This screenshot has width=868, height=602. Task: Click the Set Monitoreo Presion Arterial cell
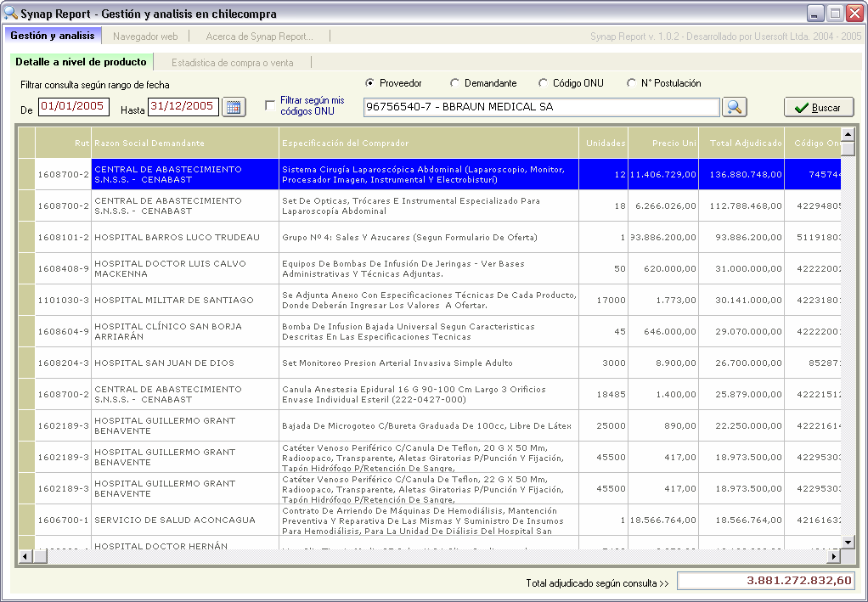coord(429,363)
